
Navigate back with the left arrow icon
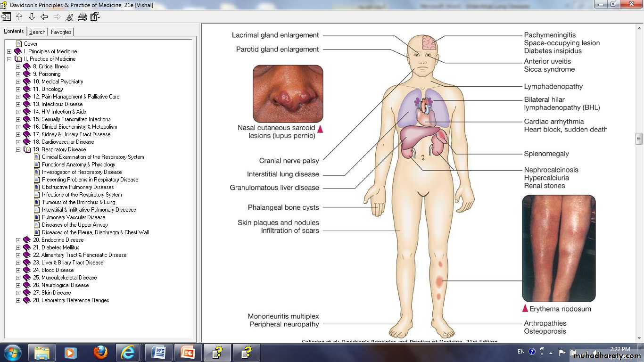[44, 17]
